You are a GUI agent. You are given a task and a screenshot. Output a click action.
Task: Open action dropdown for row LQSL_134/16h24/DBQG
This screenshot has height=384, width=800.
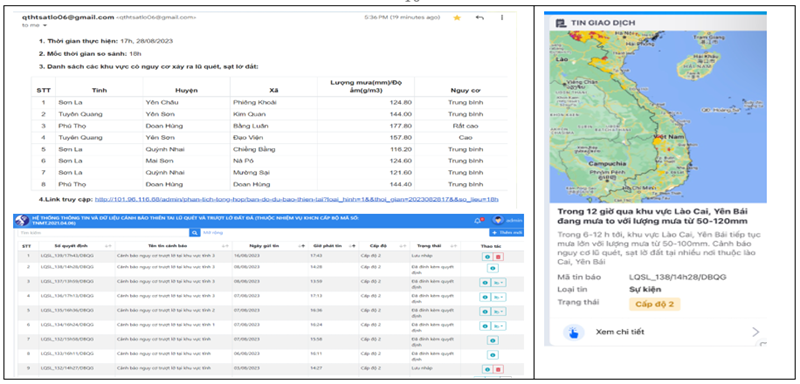[499, 325]
